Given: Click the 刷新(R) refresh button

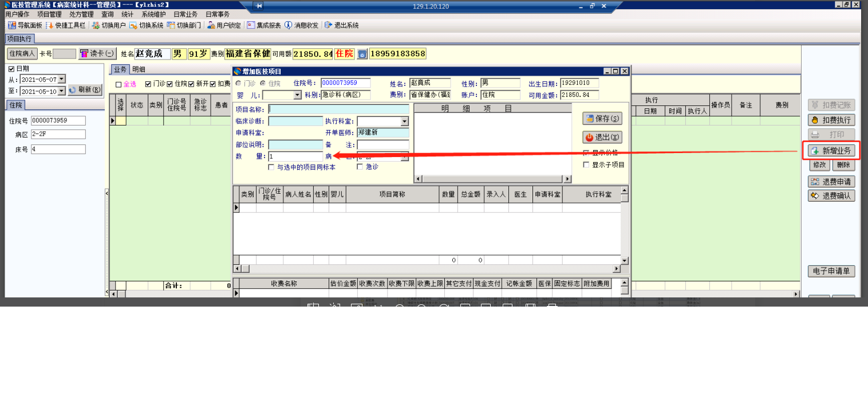Looking at the screenshot, I should [85, 90].
